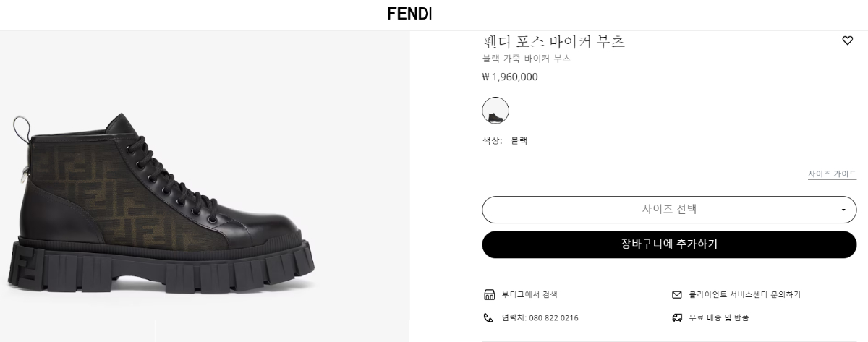868x342 pixels.
Task: Click the envelope icon for client service
Action: (677, 295)
